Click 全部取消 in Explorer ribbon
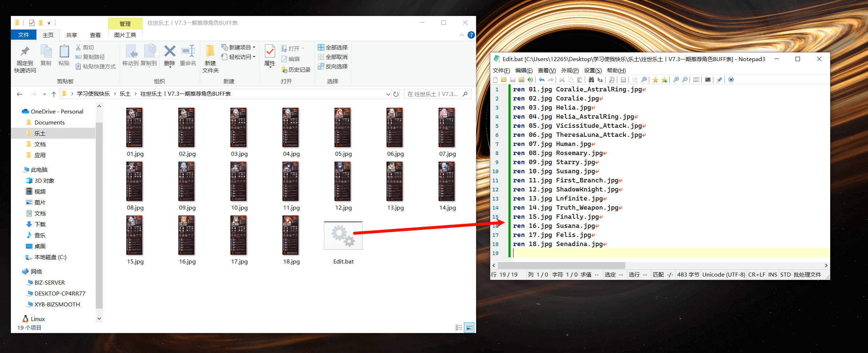The height and width of the screenshot is (353, 868). 333,57
